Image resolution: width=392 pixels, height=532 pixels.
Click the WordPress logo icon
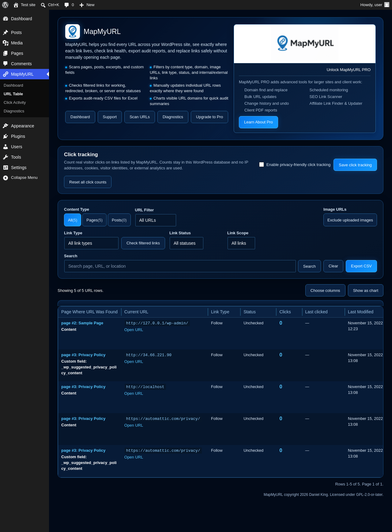[x=5, y=5]
